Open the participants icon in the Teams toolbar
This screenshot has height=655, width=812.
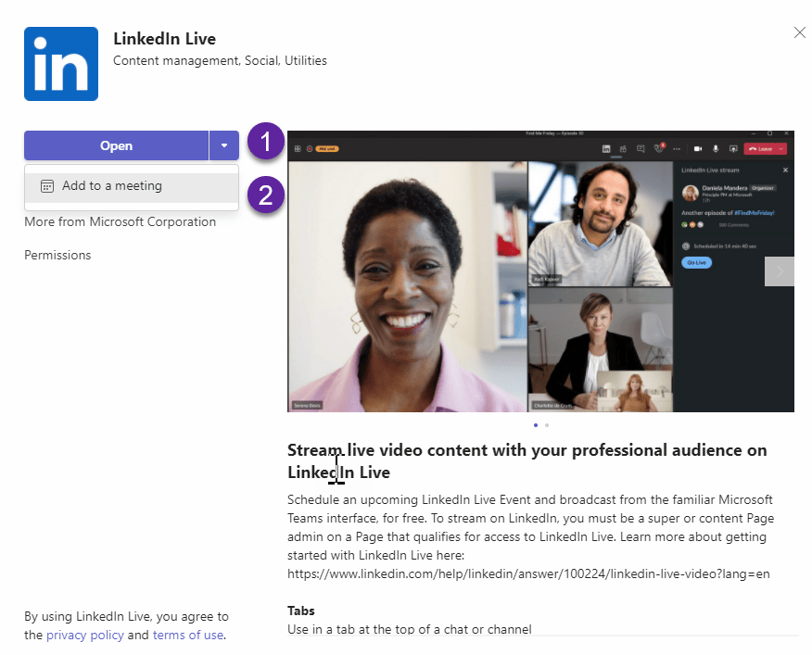(623, 148)
